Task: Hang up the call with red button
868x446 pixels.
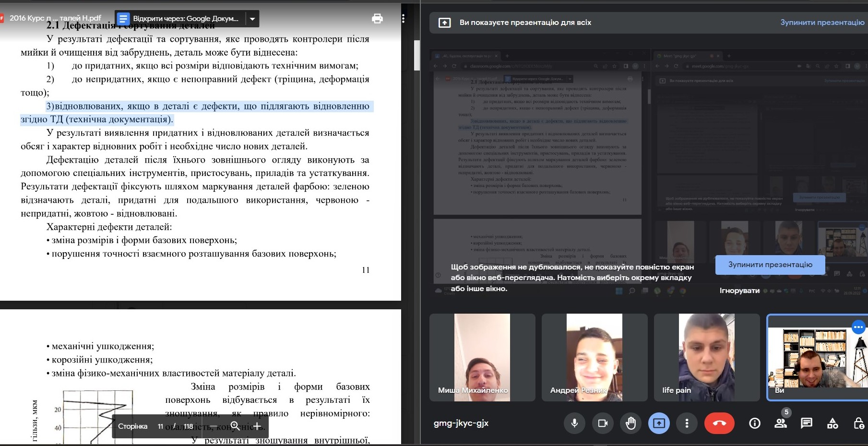Action: click(719, 423)
